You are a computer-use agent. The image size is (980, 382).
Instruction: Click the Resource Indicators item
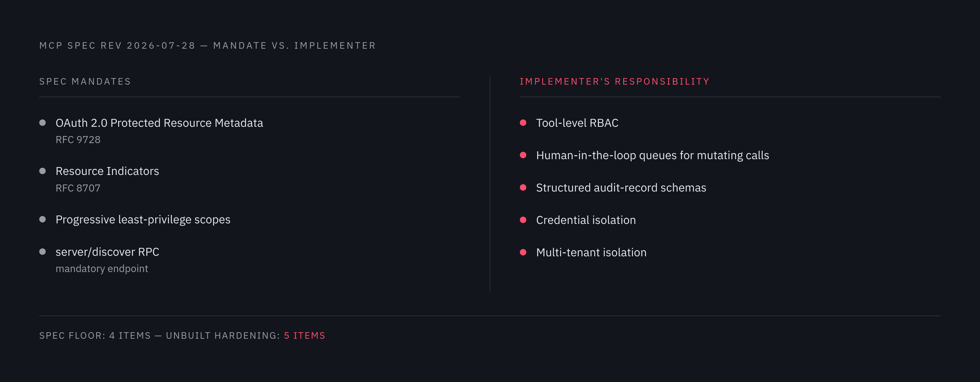tap(107, 171)
